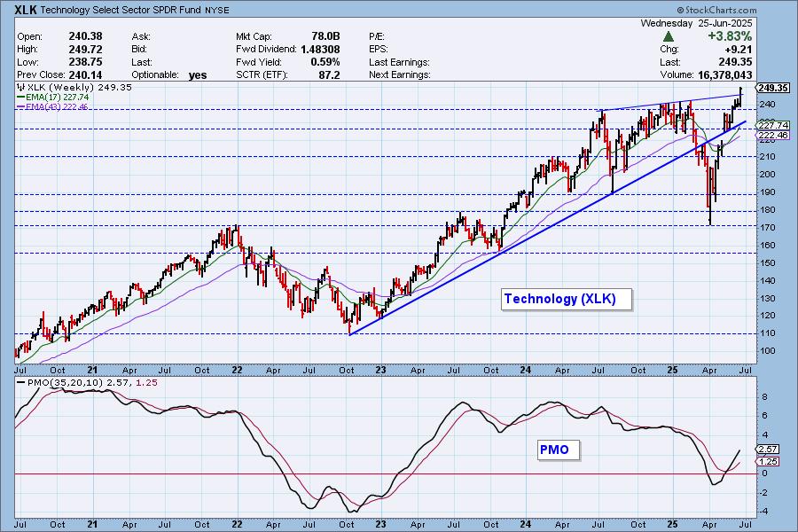The image size is (798, 532).
Task: Click the 2.57 tag on the PMO axis
Action: (x=768, y=449)
